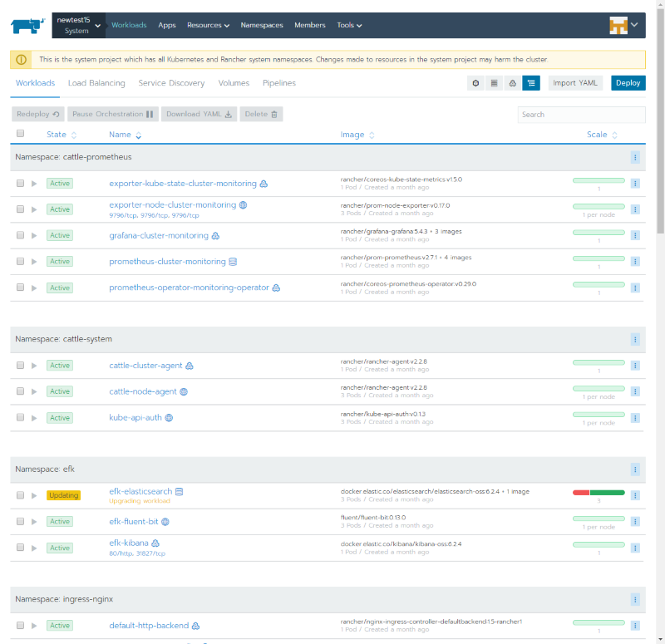Open the efk-kibana workload link
This screenshot has height=644, width=665.
[129, 543]
